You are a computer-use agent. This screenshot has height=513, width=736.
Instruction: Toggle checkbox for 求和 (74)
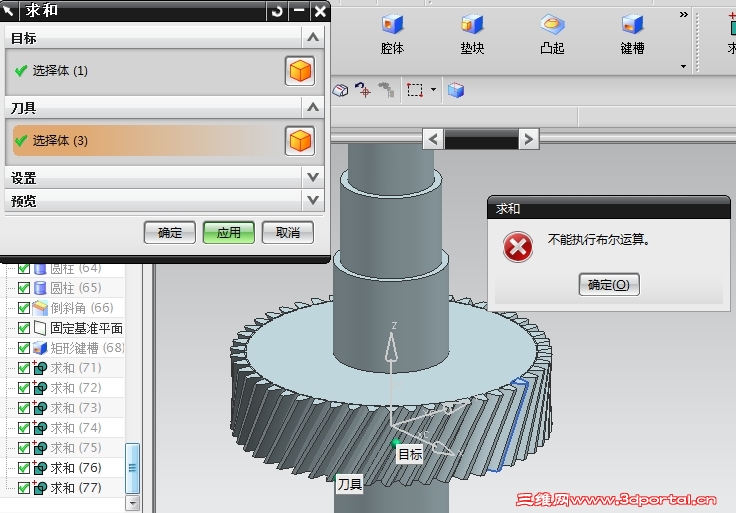click(23, 428)
